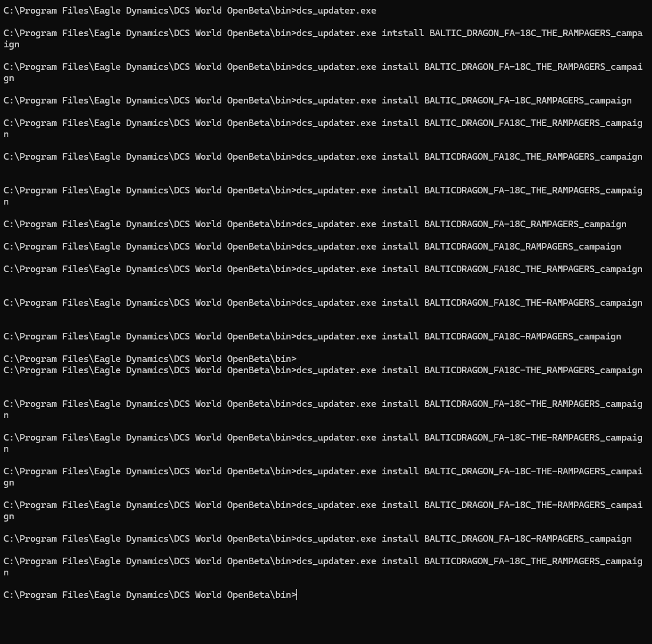This screenshot has height=644, width=652.
Task: Click the wrapped text fragment ign
Action: 11,44
